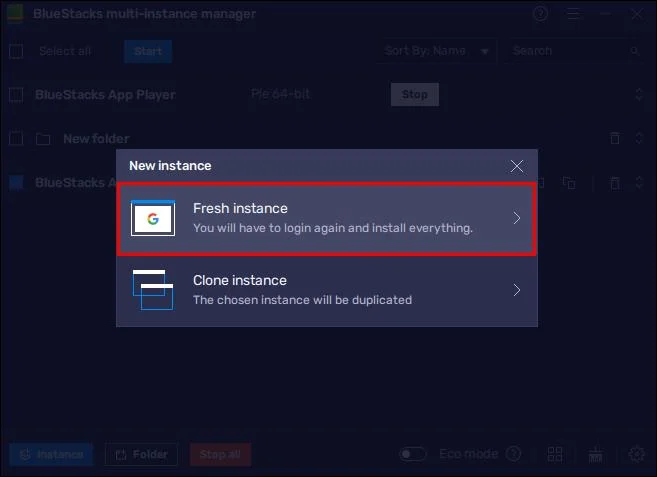Image resolution: width=657 pixels, height=477 pixels.
Task: Open the settings gear icon at the bottom
Action: (x=636, y=454)
